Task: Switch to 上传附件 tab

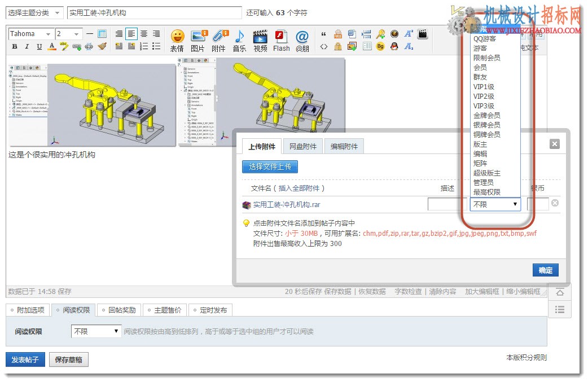Action: click(262, 147)
